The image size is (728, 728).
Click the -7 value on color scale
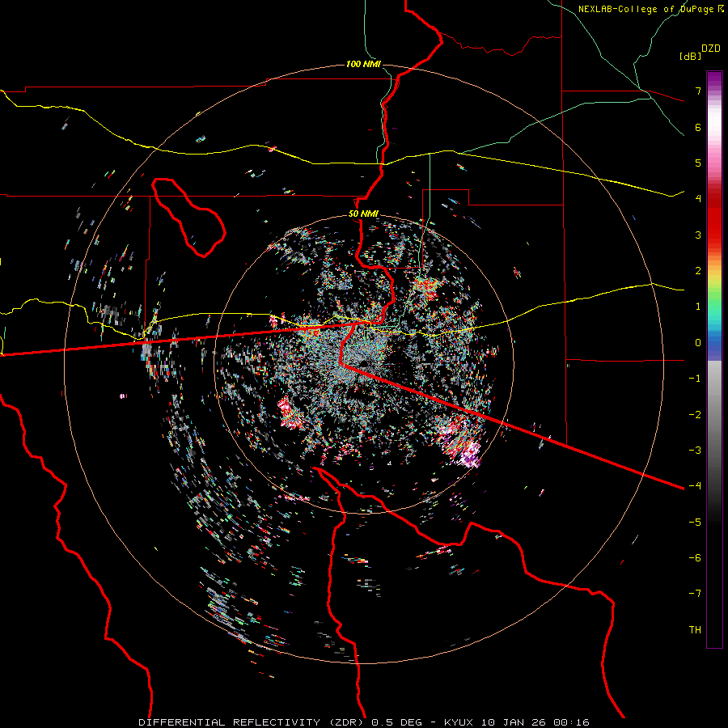pyautogui.click(x=695, y=594)
